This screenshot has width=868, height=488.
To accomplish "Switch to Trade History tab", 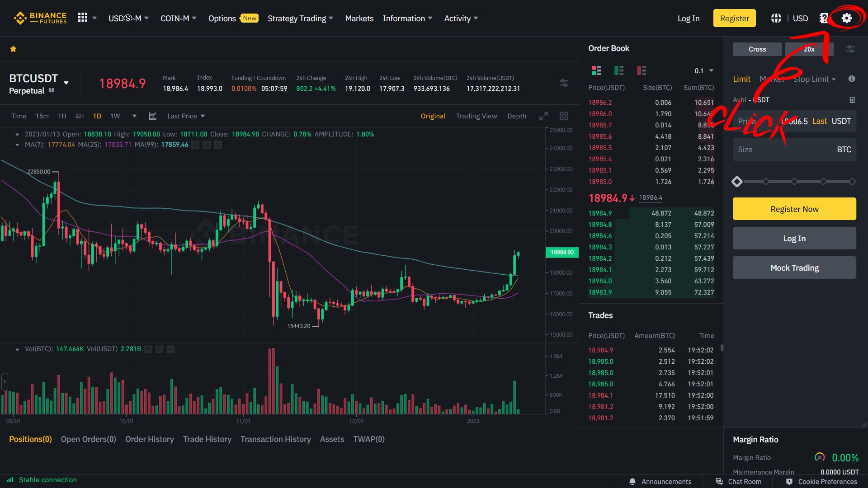I will pyautogui.click(x=207, y=439).
